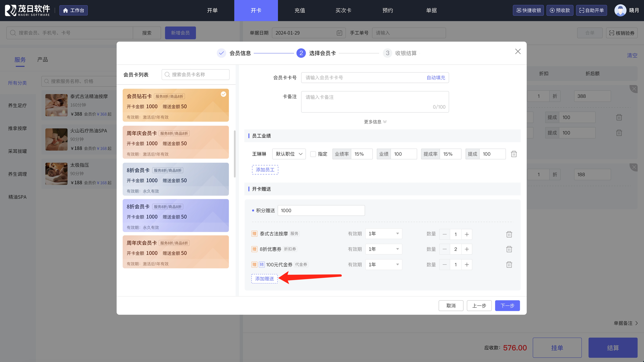The width and height of the screenshot is (644, 362).
Task: Open 泰式古法按摩 有效期 dropdown
Action: (384, 234)
